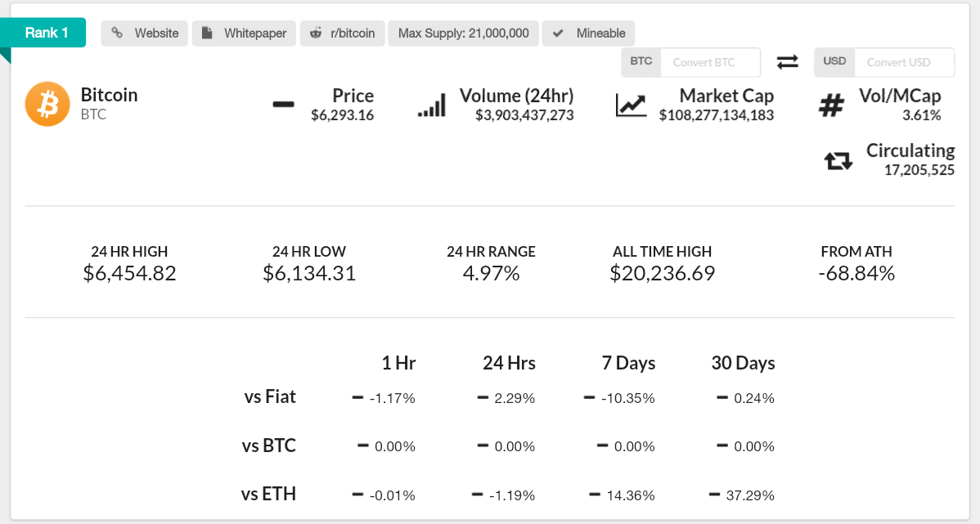Click the 24 HR HIGH value
Image resolution: width=980 pixels, height=524 pixels.
129,273
